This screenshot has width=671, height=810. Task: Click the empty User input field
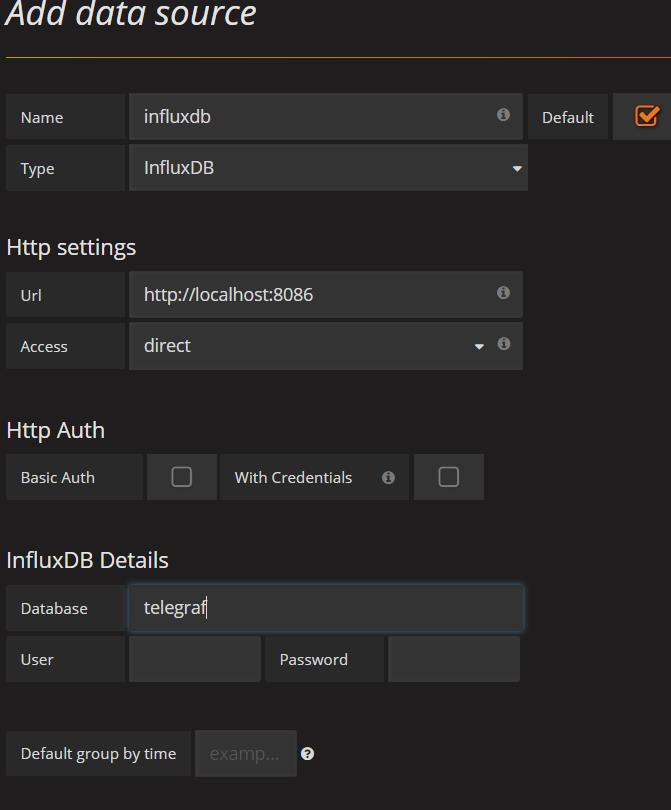[x=195, y=659]
